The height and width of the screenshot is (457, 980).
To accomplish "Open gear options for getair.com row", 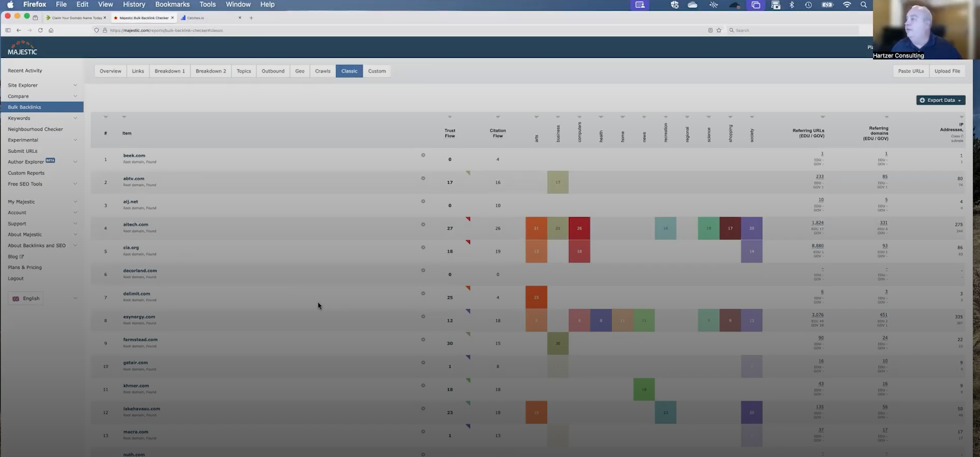I will click(x=423, y=363).
